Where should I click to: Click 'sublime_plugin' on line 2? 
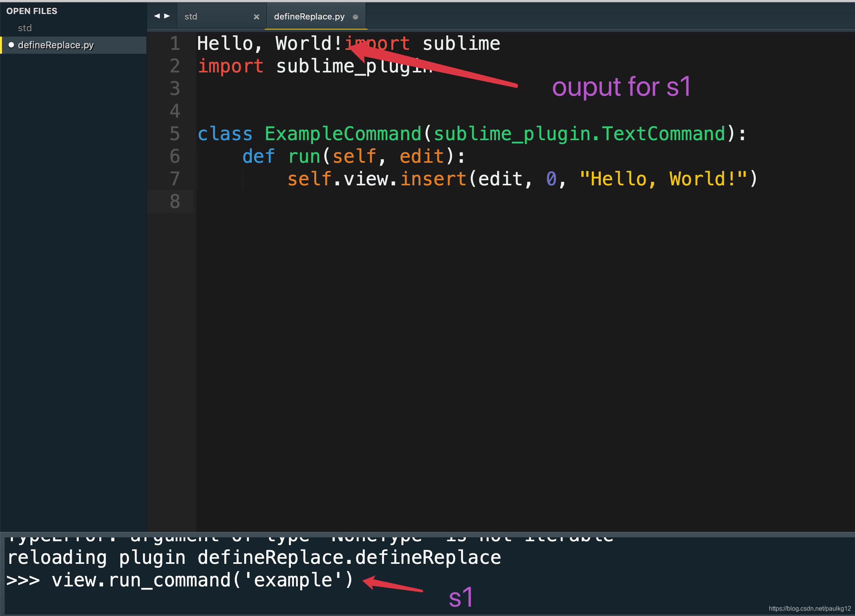(x=354, y=66)
